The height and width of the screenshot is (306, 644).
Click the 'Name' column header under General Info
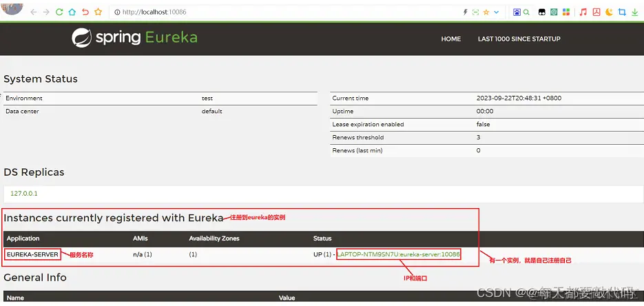pos(15,298)
